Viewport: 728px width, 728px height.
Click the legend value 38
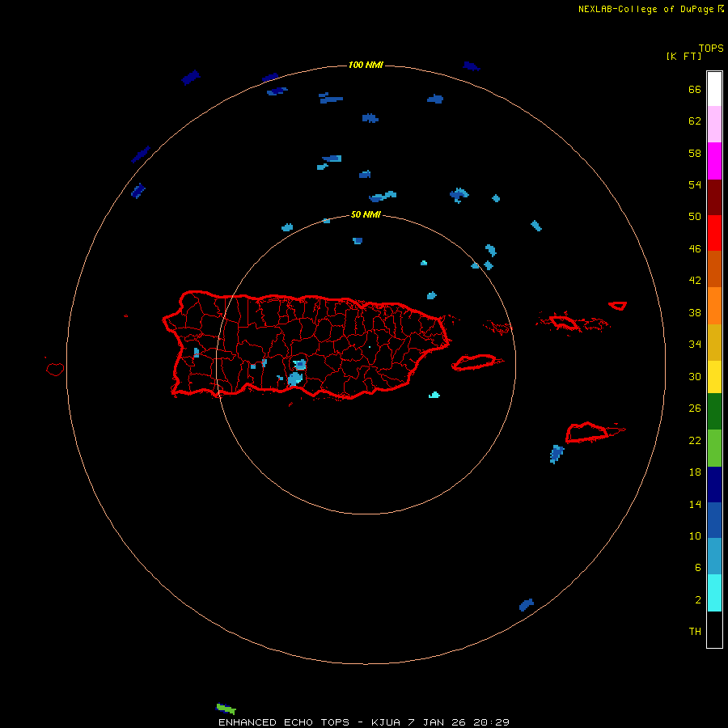click(x=695, y=313)
